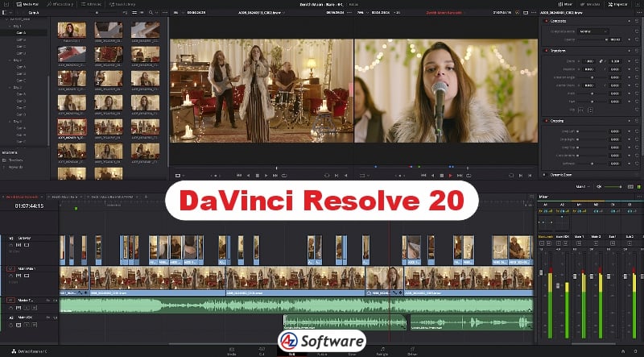Open project settings gear icon

click(x=635, y=351)
